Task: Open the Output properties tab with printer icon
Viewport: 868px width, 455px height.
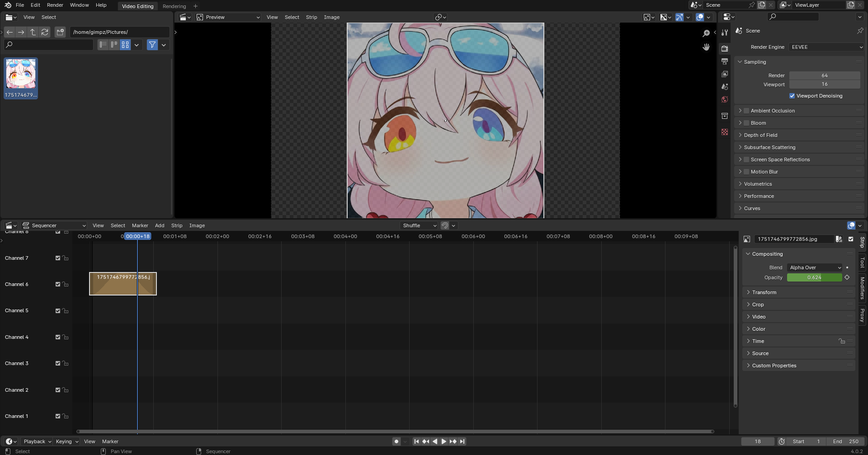Action: pos(725,61)
